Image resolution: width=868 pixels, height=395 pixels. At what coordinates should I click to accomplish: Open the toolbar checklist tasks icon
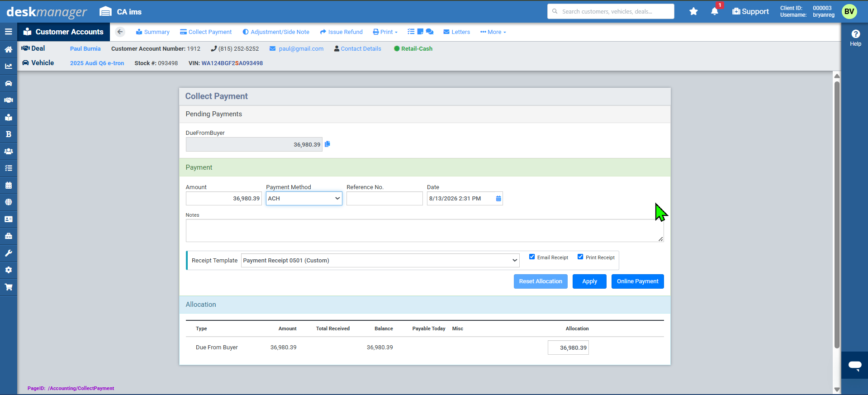pos(411,32)
